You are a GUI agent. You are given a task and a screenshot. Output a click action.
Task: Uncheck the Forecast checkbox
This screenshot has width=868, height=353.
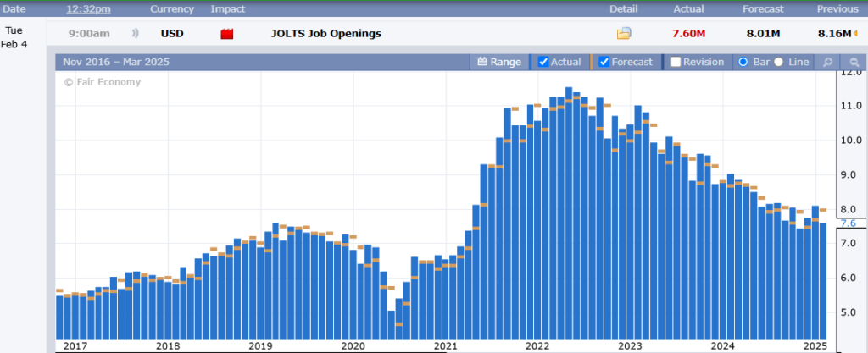click(x=604, y=63)
